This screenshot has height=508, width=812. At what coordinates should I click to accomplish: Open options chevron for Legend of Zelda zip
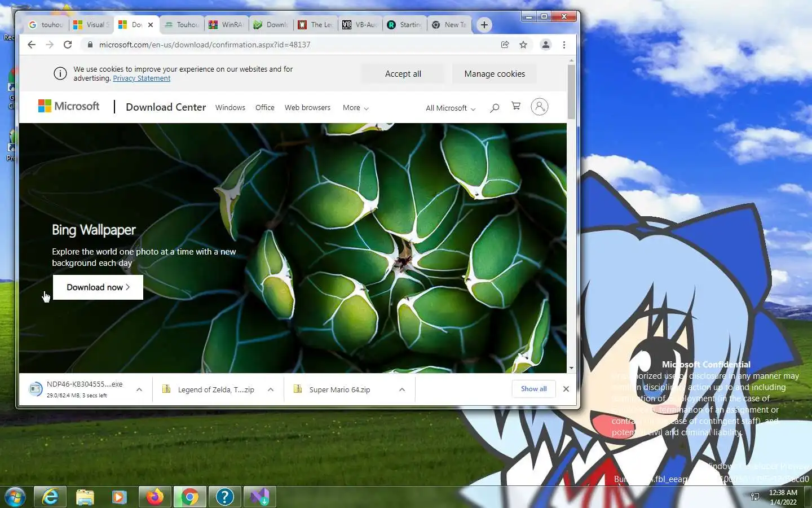coord(271,389)
